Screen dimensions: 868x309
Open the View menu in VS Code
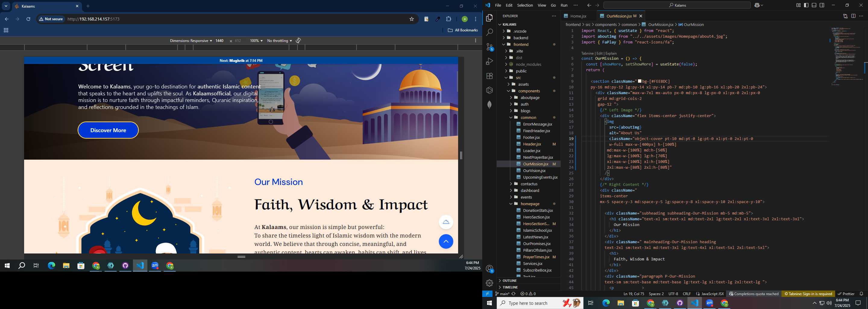(542, 5)
